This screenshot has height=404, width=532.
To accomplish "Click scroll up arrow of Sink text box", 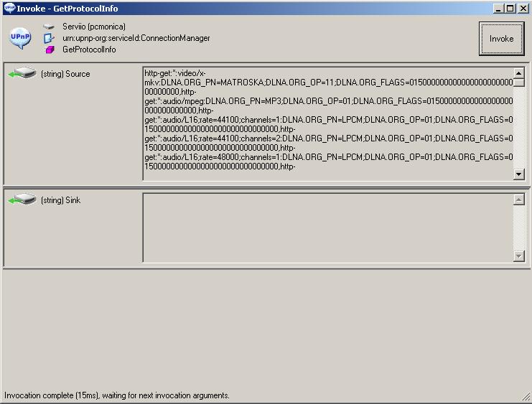I will [x=519, y=199].
